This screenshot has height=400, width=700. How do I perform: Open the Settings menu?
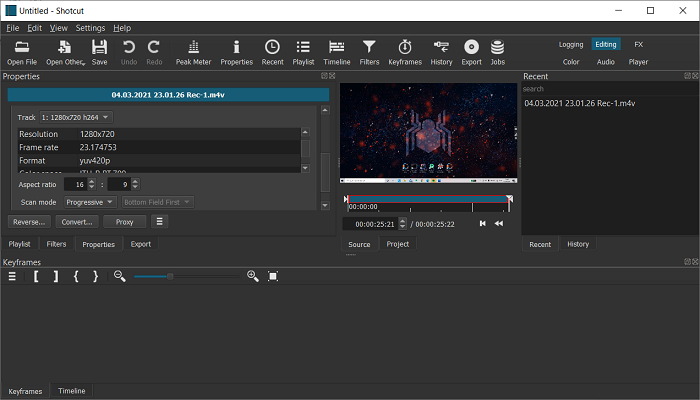pos(90,28)
